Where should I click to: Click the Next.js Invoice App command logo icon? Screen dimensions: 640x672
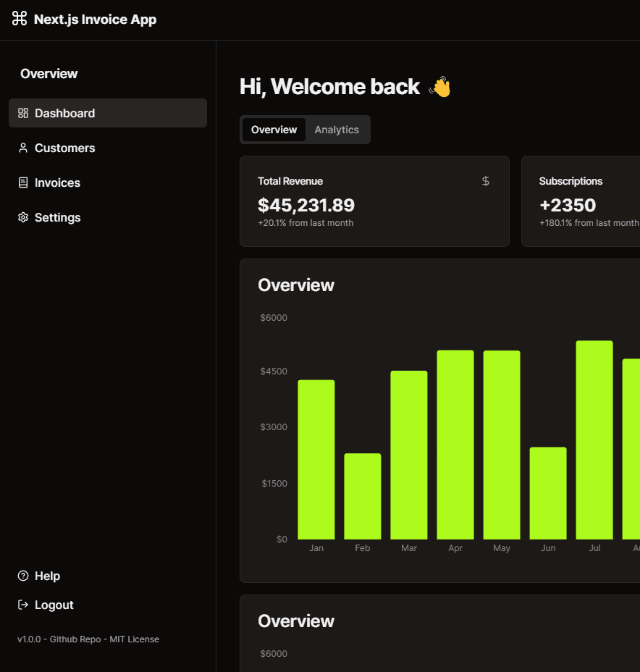tap(19, 19)
